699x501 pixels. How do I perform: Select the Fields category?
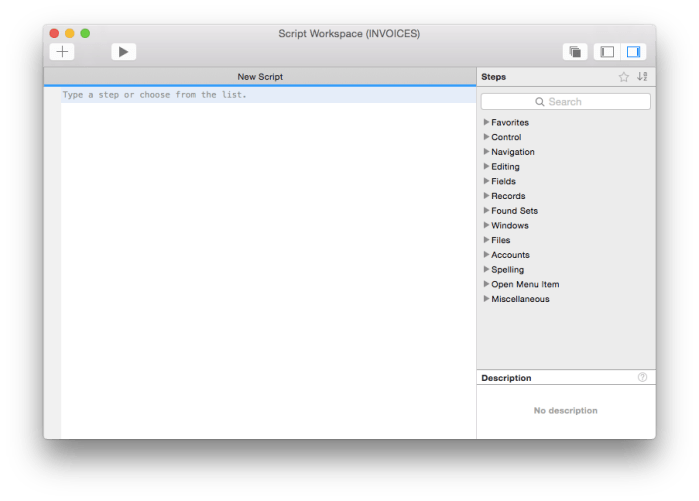pos(503,181)
